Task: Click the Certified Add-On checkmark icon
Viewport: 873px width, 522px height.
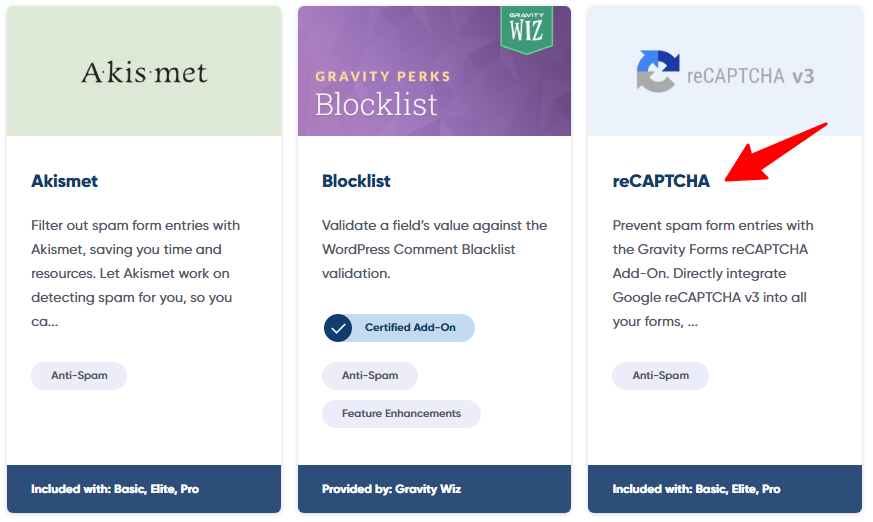Action: tap(338, 327)
